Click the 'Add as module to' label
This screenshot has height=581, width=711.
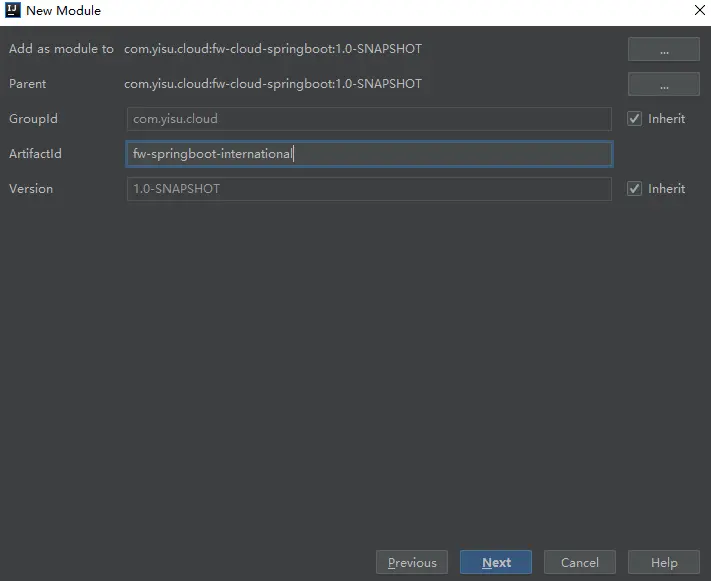click(x=61, y=49)
